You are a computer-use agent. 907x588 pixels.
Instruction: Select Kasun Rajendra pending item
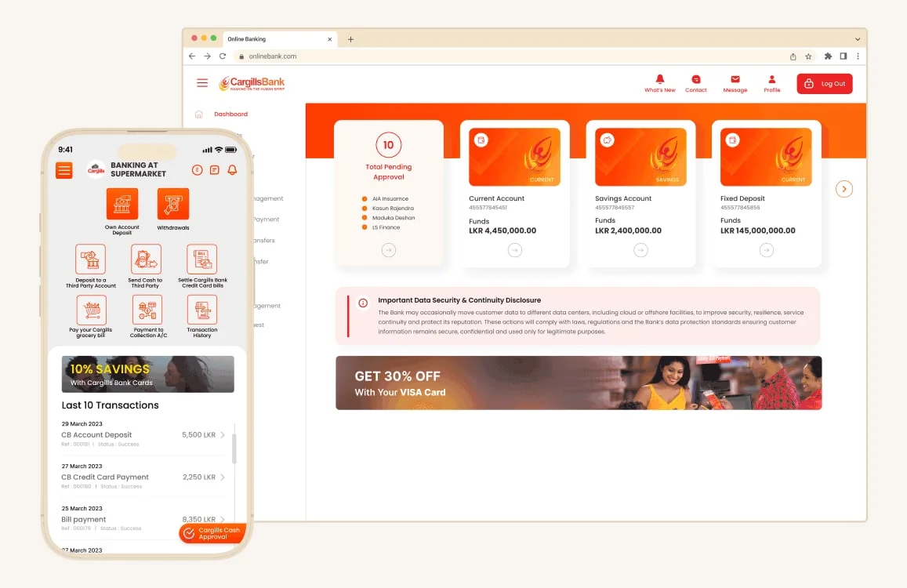(387, 209)
